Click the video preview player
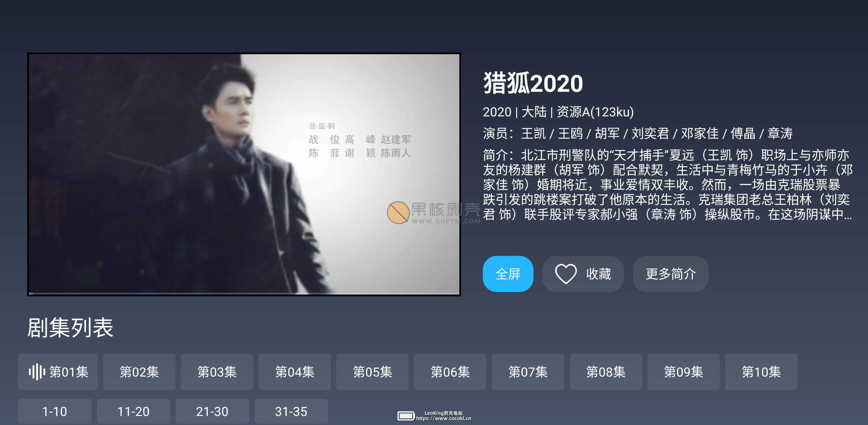 244,174
